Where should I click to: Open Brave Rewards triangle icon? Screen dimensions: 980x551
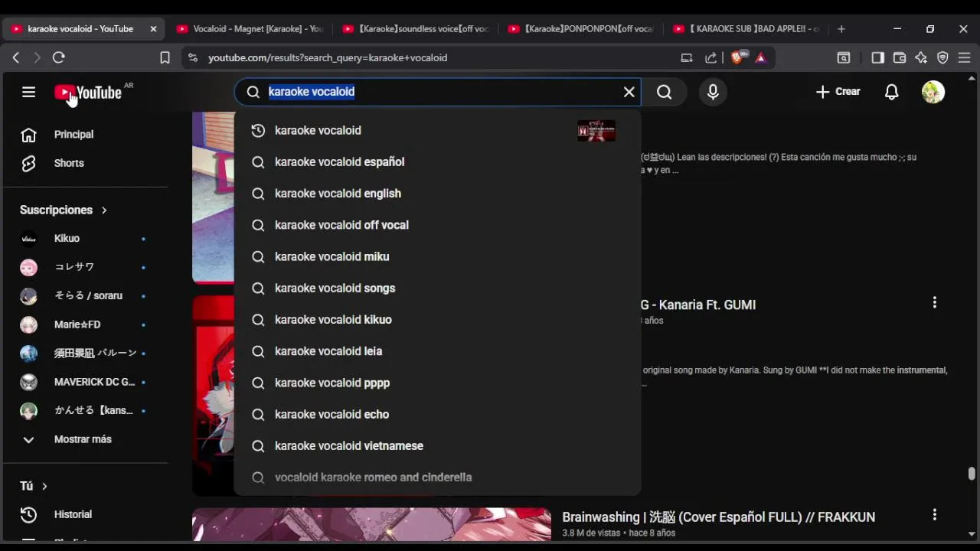(761, 57)
